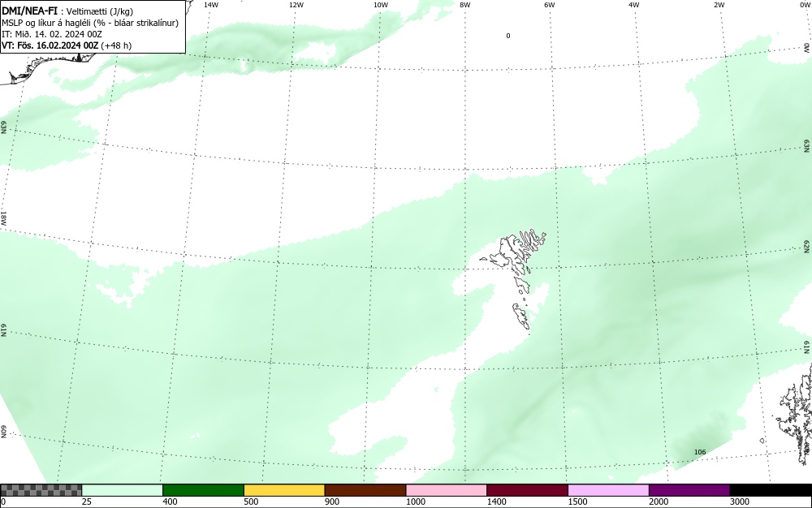Click the 0 value marker on map
The width and height of the screenshot is (812, 508).
[508, 36]
